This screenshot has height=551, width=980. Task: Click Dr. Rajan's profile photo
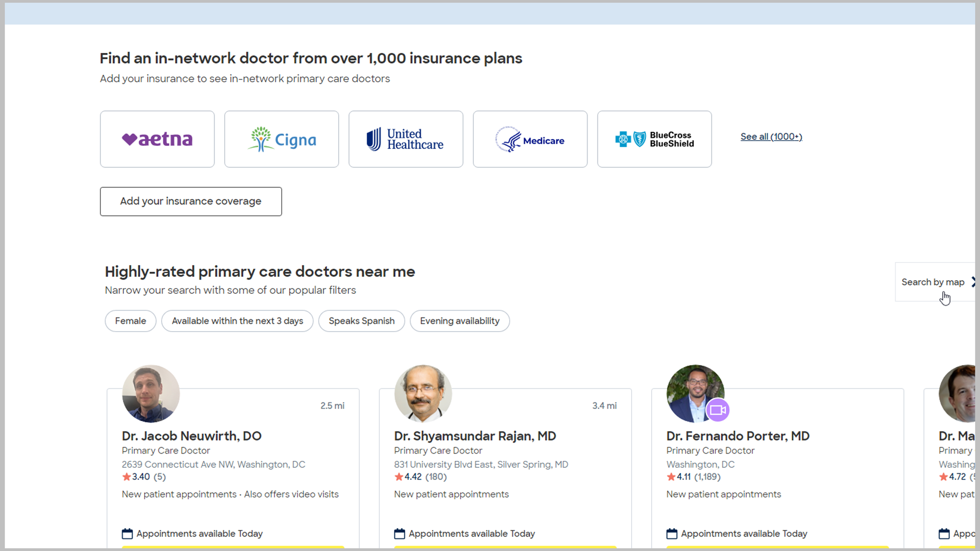tap(423, 393)
